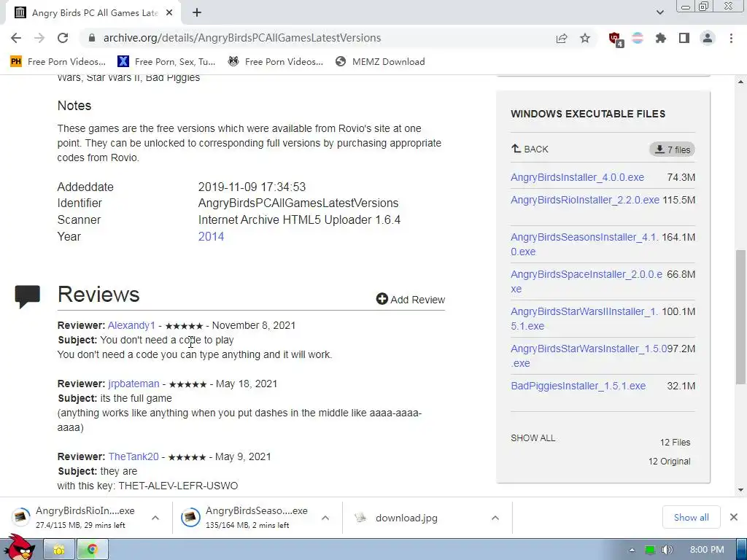Click the green network tray icon
This screenshot has height=560, width=747.
(x=650, y=550)
